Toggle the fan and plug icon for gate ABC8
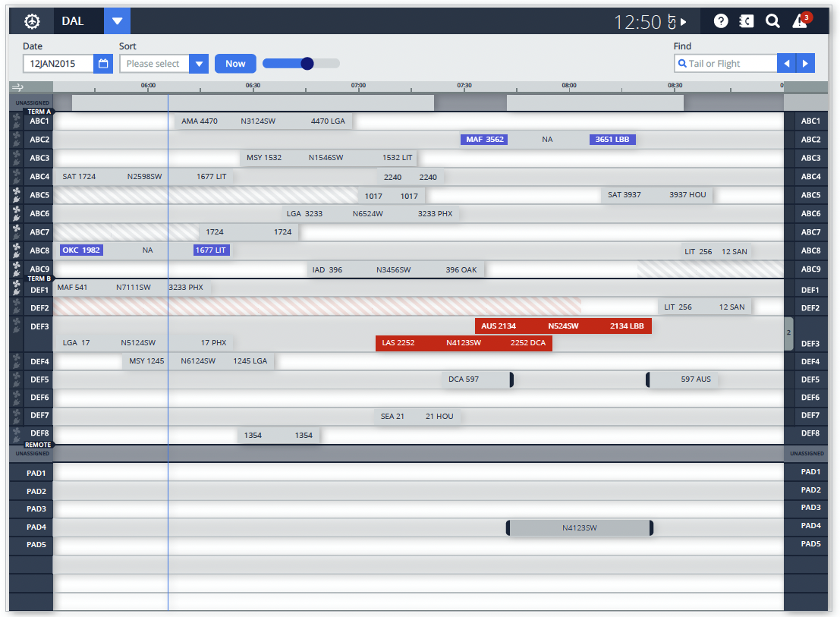The height and width of the screenshot is (617, 840). tap(17, 250)
